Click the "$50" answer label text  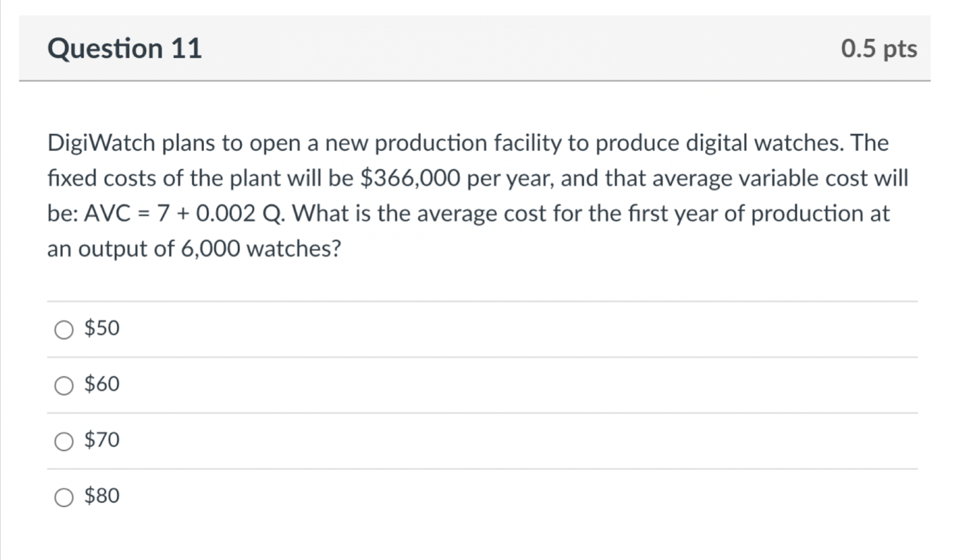tap(102, 329)
